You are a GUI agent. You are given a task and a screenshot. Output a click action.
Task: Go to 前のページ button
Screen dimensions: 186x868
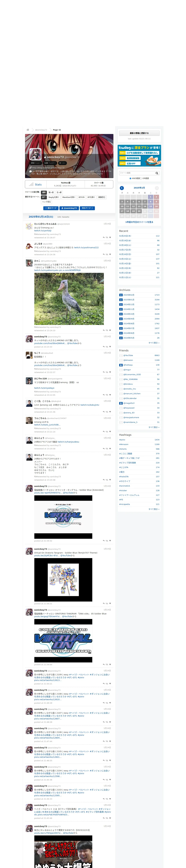pos(51,208)
